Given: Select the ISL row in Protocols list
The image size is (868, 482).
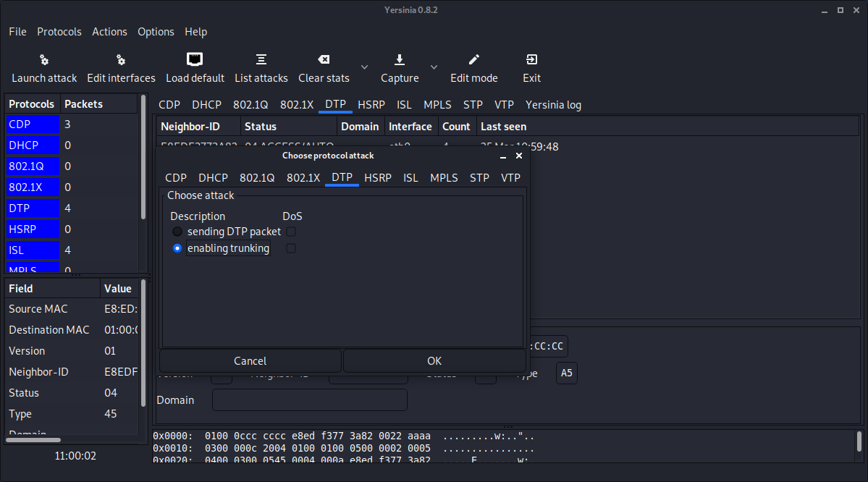Looking at the screenshot, I should click(72, 250).
